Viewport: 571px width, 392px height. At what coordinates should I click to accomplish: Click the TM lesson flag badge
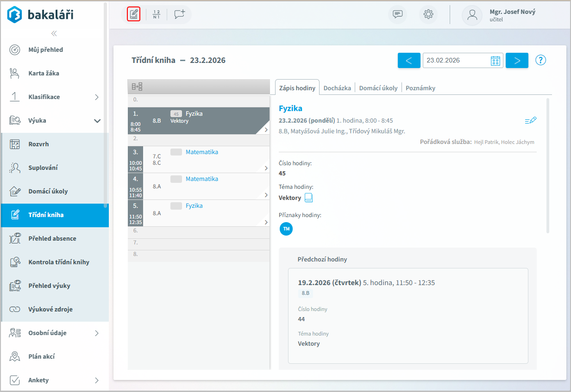point(286,229)
